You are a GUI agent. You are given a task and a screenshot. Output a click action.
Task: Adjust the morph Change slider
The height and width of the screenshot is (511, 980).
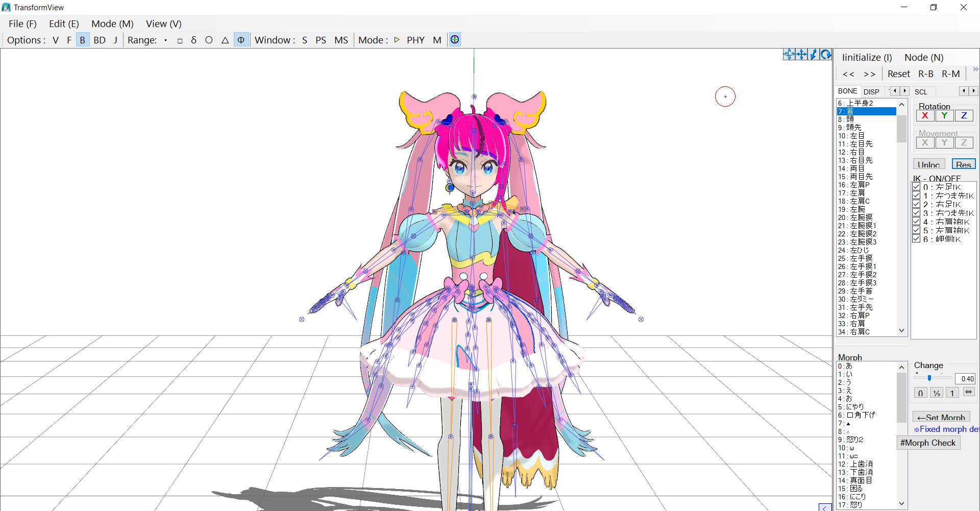click(929, 378)
